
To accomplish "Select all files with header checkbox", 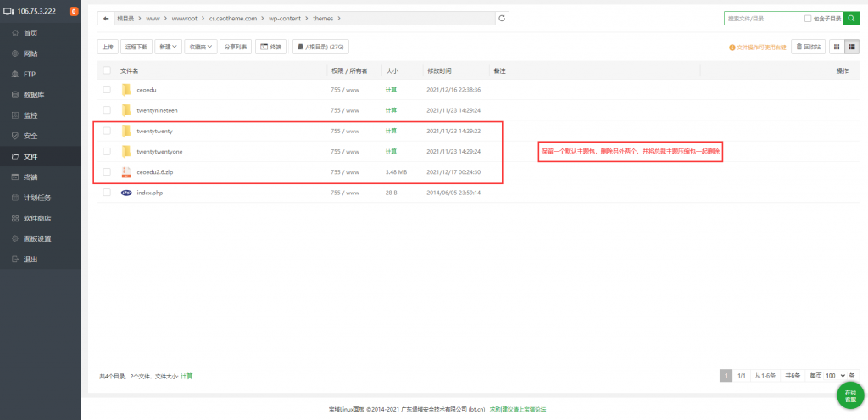I will click(107, 71).
